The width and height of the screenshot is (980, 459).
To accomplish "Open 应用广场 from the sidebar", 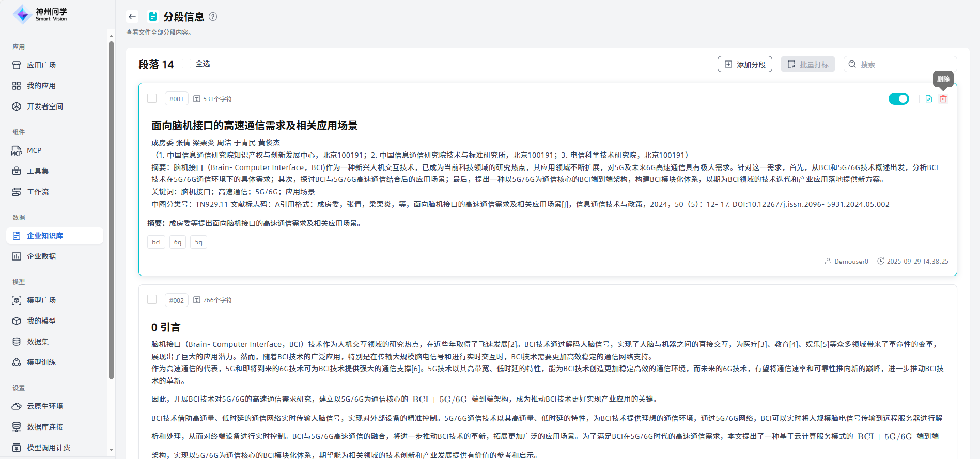I will click(41, 65).
